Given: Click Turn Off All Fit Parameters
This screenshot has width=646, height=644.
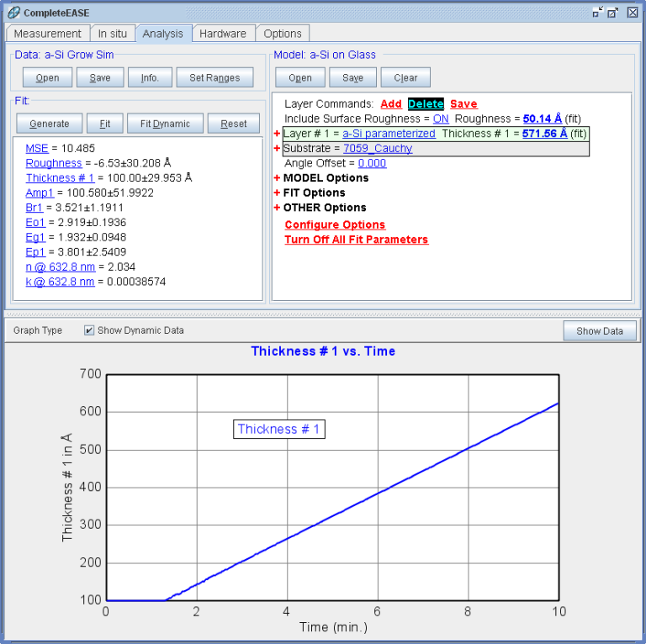Looking at the screenshot, I should click(356, 240).
